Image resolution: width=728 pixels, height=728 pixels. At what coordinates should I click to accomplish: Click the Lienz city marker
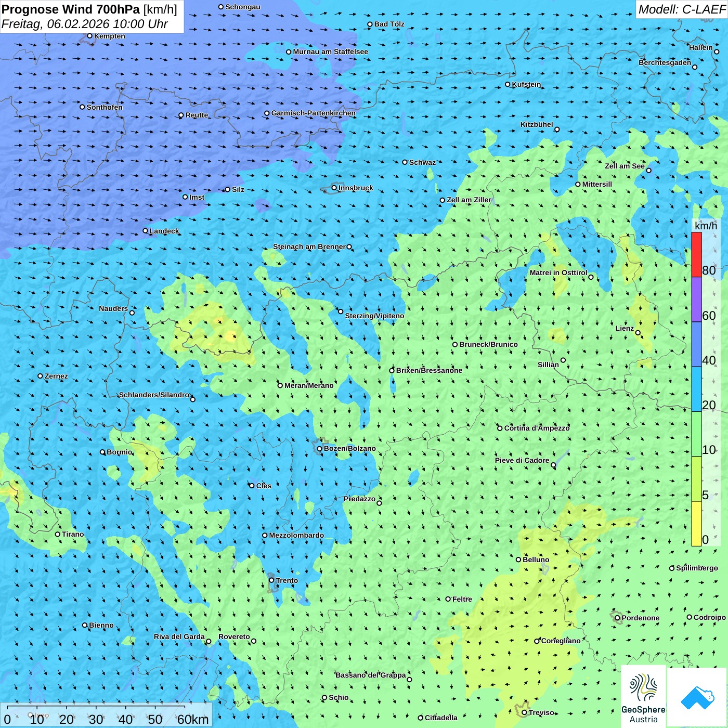coord(638,333)
